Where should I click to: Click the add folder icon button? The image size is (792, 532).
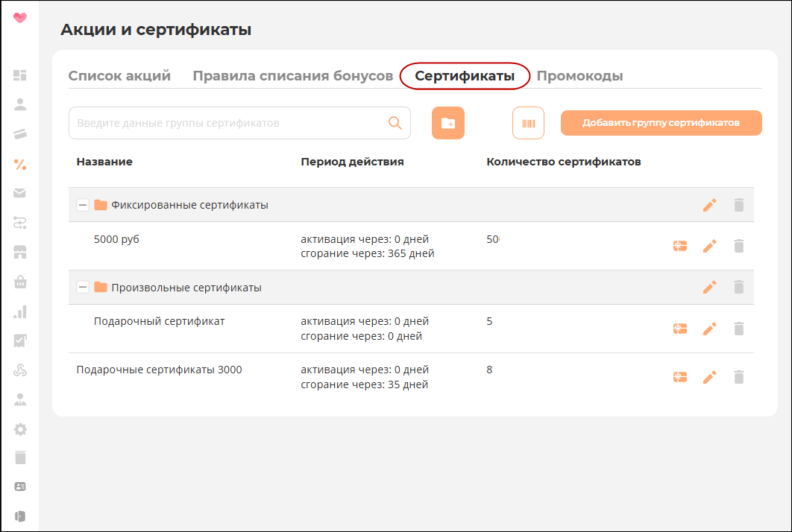pos(448,123)
